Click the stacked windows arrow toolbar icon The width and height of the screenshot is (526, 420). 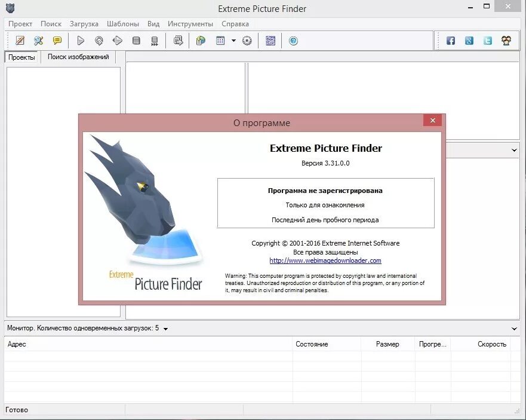178,41
